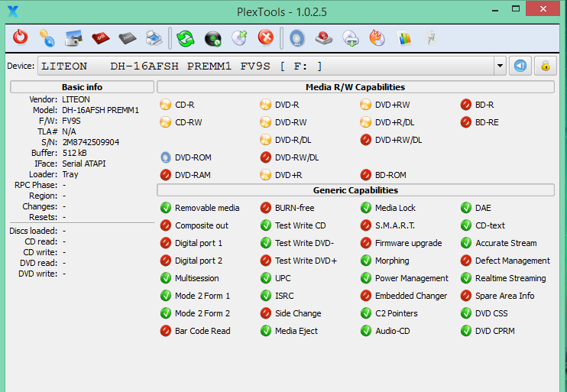
Task: Click the Media Eject label
Action: (x=296, y=331)
